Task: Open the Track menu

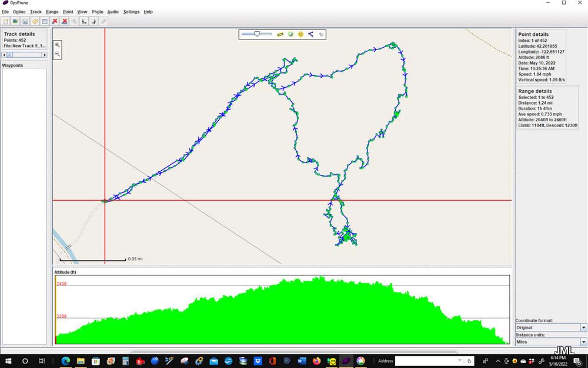Action: (36, 12)
